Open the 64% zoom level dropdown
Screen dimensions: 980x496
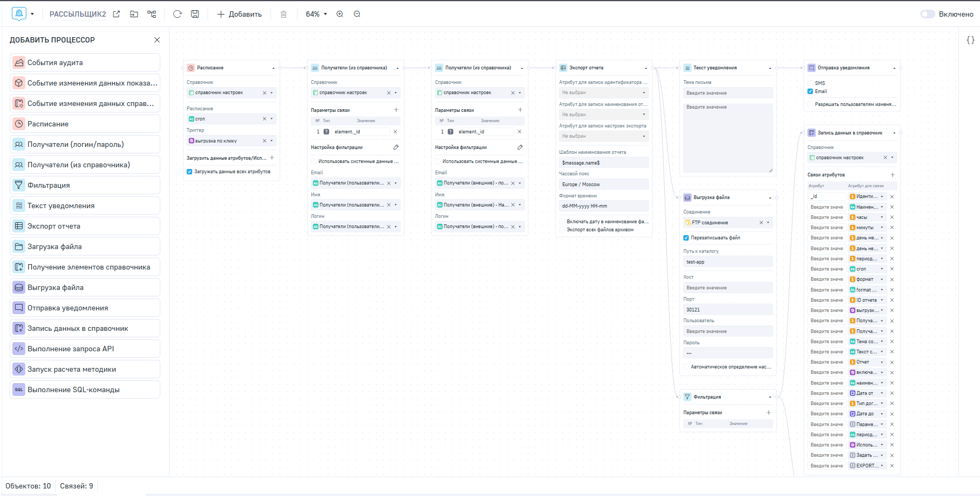point(316,14)
